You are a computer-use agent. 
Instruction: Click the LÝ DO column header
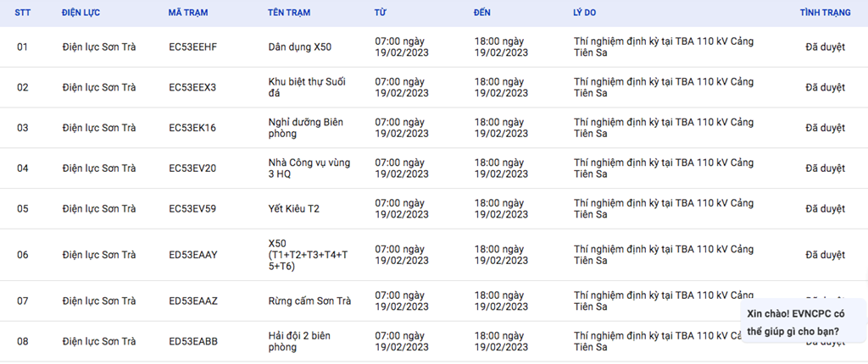(x=585, y=13)
